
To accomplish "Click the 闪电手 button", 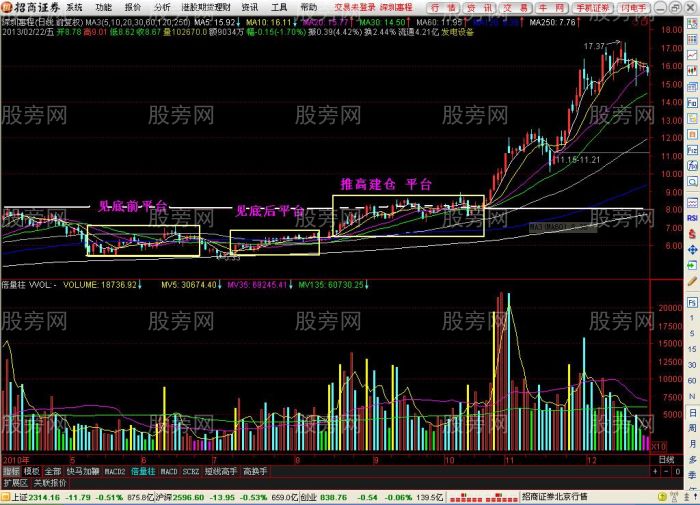I will [x=634, y=8].
